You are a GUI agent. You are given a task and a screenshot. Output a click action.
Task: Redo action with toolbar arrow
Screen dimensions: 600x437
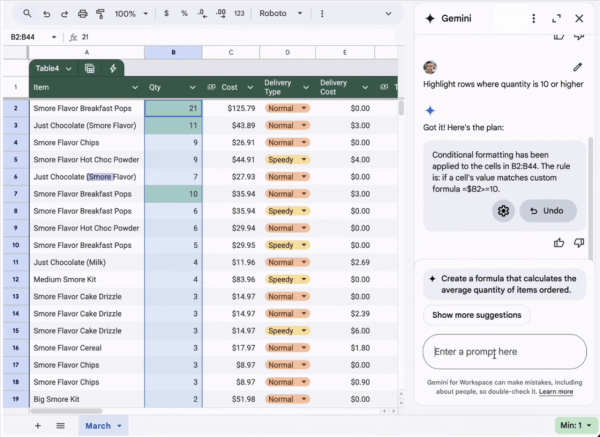64,14
